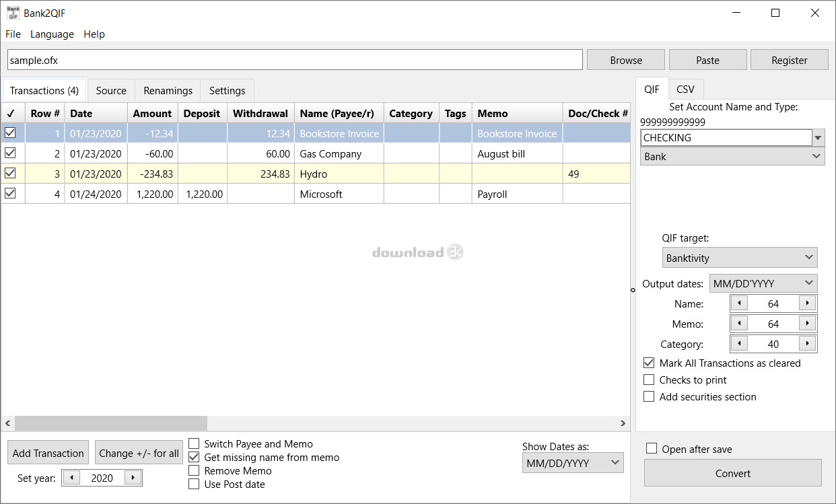The height and width of the screenshot is (504, 836).
Task: Open the CHECKING account name dropdown arrow
Action: (x=818, y=137)
